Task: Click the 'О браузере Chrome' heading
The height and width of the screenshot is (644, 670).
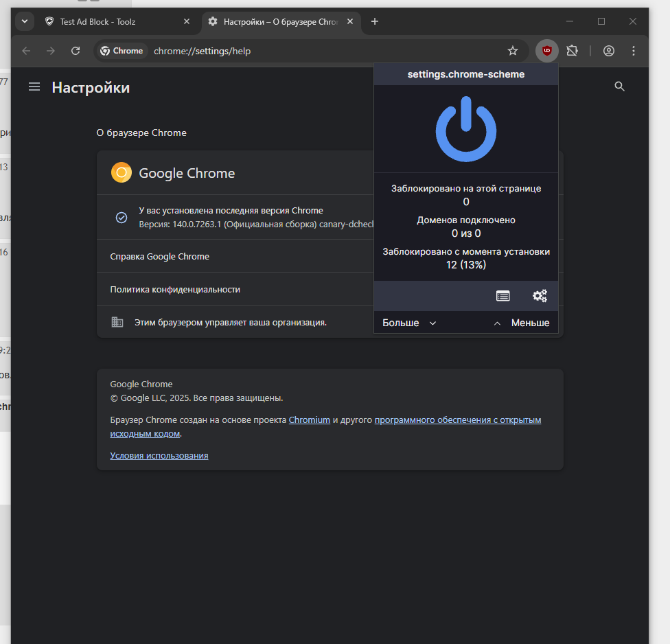Action: click(x=141, y=133)
